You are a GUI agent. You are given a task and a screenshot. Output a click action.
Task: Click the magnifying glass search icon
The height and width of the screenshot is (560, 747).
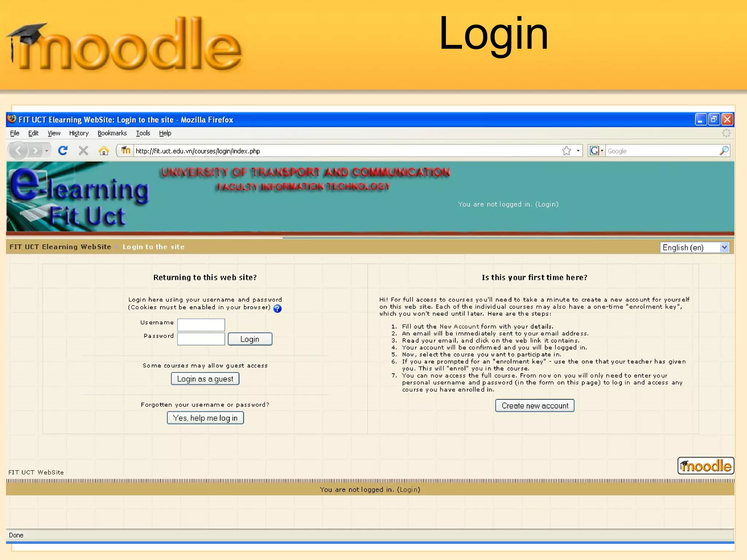(x=724, y=151)
